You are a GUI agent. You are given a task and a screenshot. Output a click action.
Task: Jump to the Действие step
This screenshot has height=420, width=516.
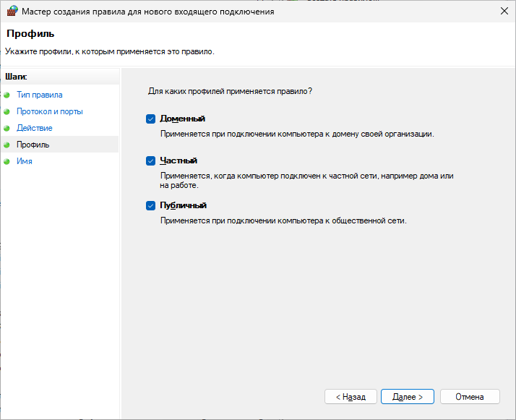(x=34, y=128)
